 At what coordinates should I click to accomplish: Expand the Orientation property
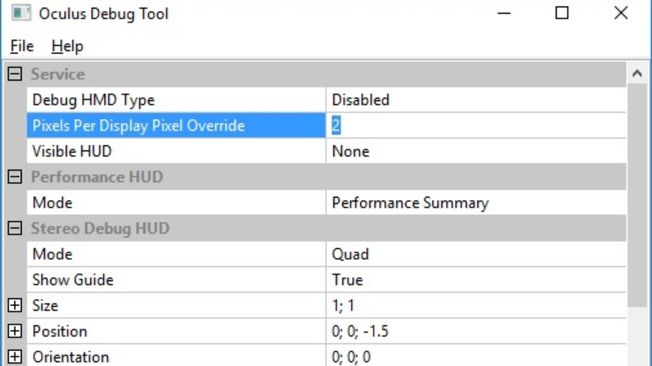tap(15, 357)
